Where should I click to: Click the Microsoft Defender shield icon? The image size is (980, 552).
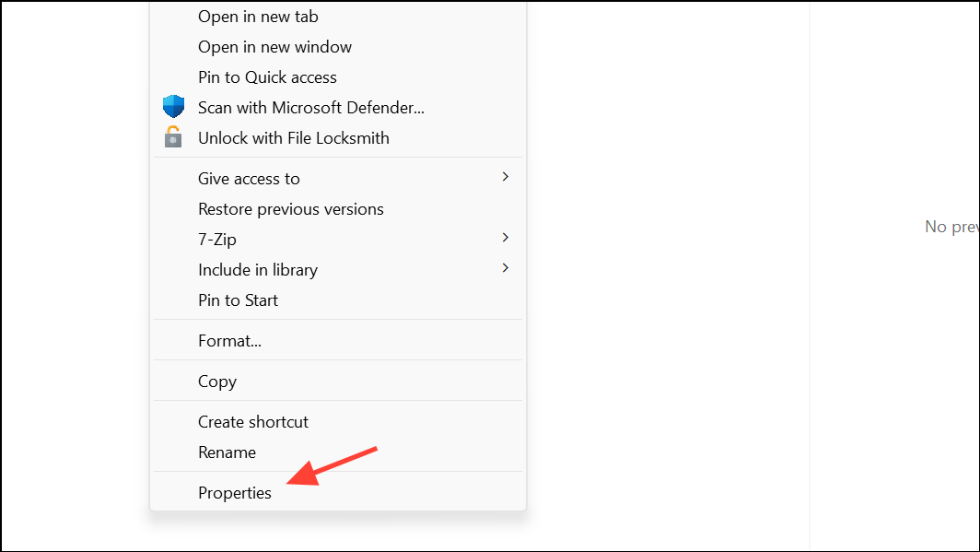coord(173,105)
